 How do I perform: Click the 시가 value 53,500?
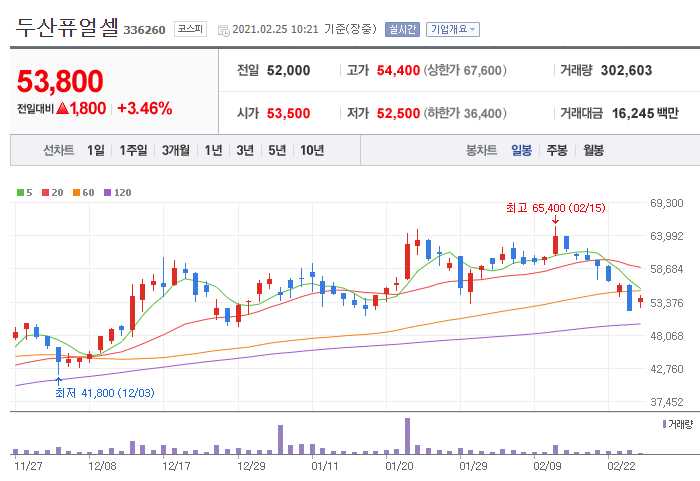tap(288, 113)
